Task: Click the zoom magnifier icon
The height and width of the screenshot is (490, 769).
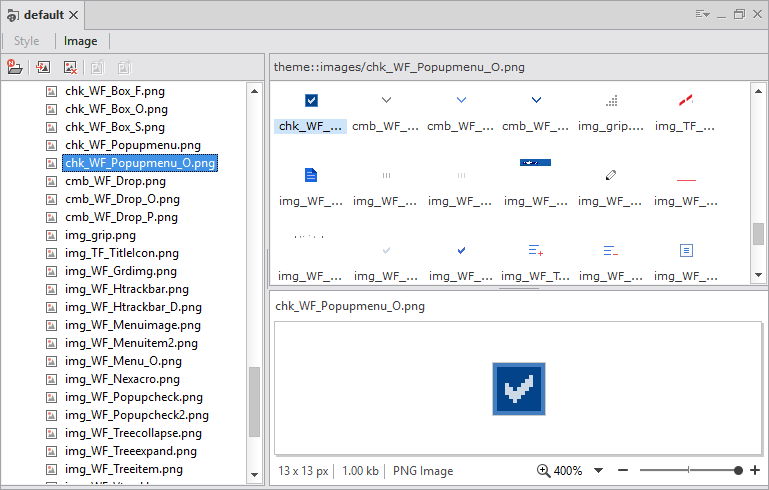Action: click(x=543, y=471)
